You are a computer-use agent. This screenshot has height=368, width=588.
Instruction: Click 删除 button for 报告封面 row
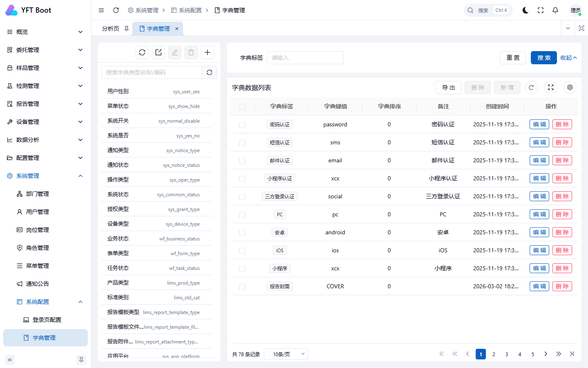coord(562,286)
